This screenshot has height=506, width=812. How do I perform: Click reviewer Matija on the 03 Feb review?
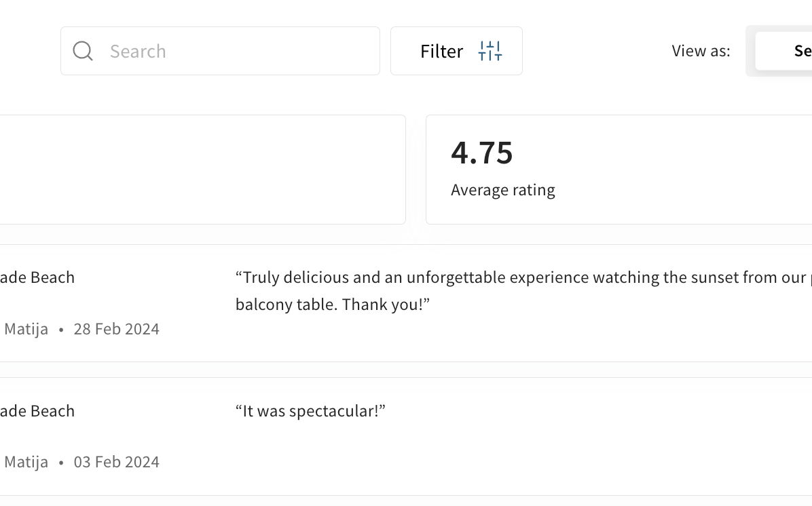(26, 462)
